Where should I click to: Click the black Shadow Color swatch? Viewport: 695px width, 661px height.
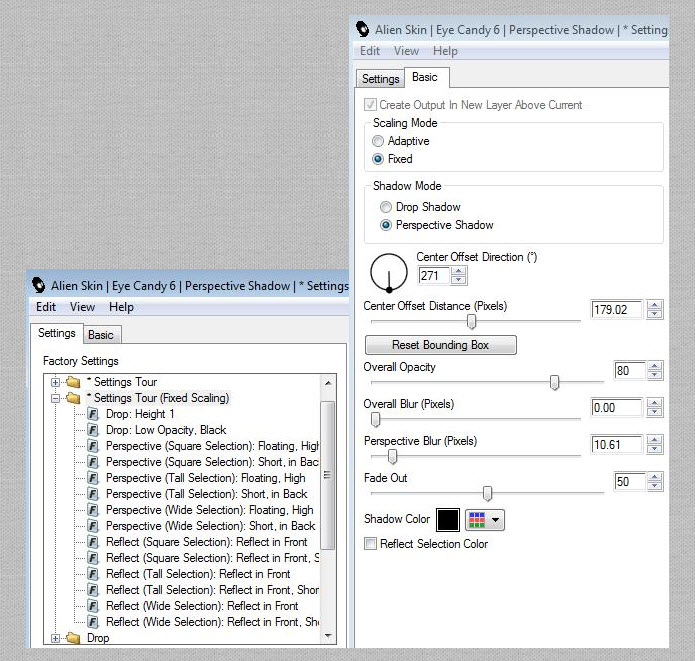448,520
